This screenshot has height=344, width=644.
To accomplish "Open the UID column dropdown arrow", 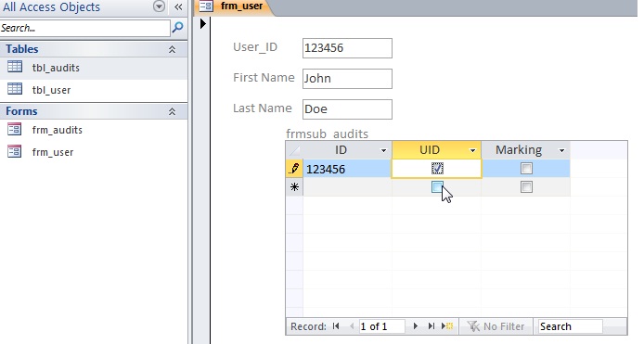I will pos(472,150).
